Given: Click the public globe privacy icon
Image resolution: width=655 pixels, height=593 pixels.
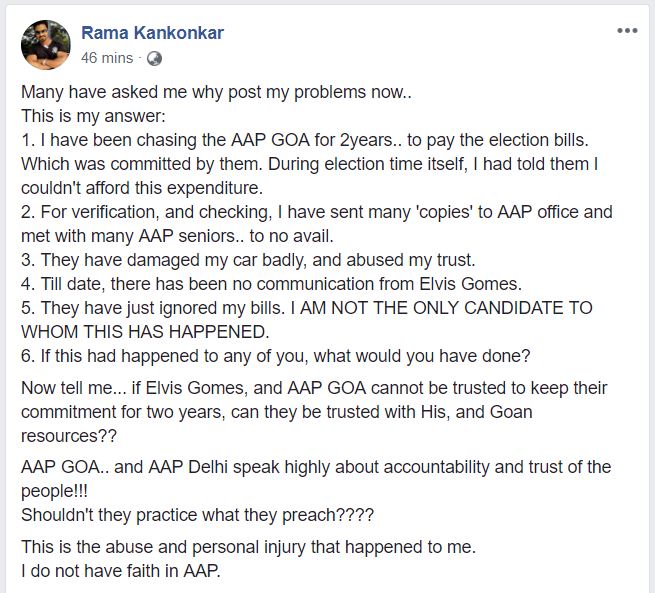Looking at the screenshot, I should click(x=154, y=58).
